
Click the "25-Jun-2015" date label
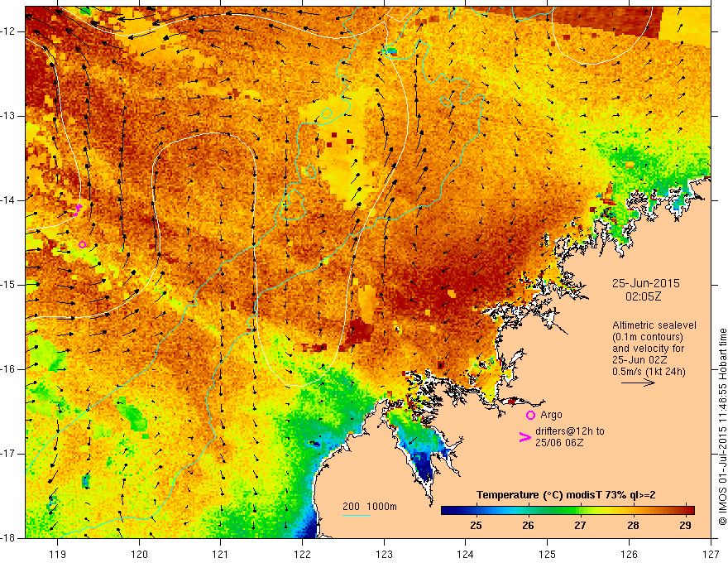(x=646, y=283)
